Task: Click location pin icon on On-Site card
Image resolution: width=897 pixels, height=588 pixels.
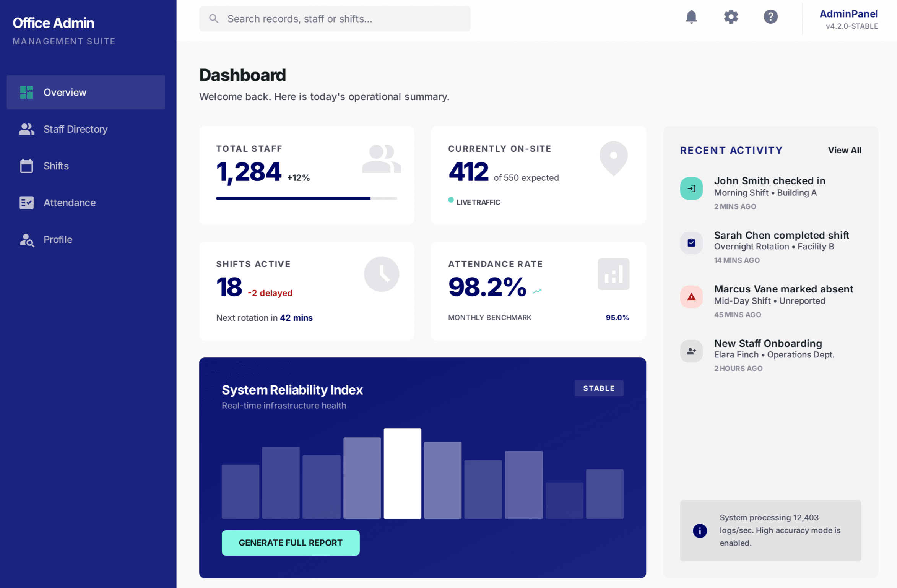Action: click(613, 158)
